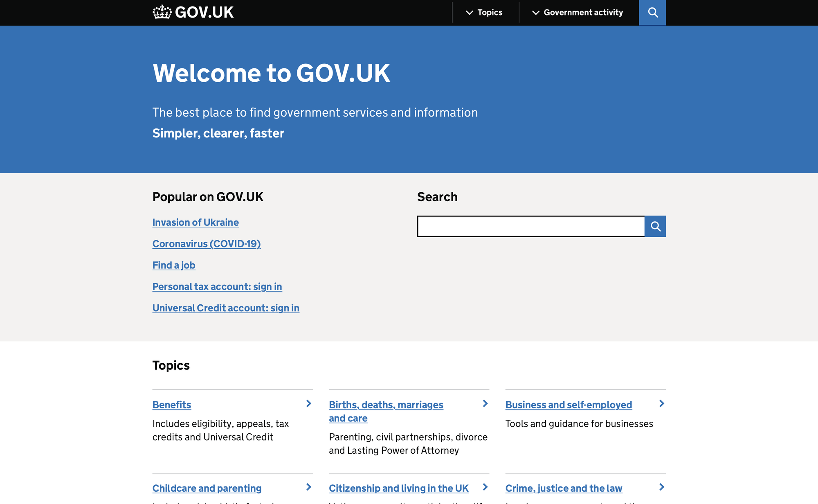
Task: Click the GOV.UK crown logo
Action: (x=162, y=12)
